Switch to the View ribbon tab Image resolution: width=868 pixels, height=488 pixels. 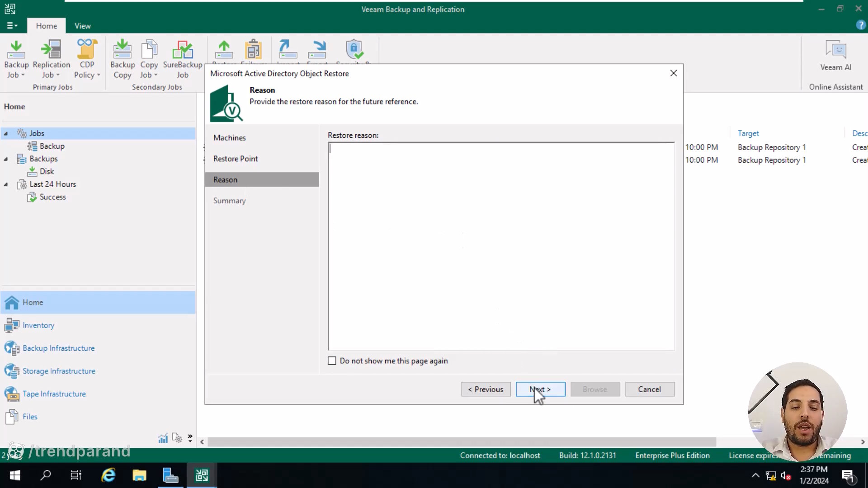82,26
